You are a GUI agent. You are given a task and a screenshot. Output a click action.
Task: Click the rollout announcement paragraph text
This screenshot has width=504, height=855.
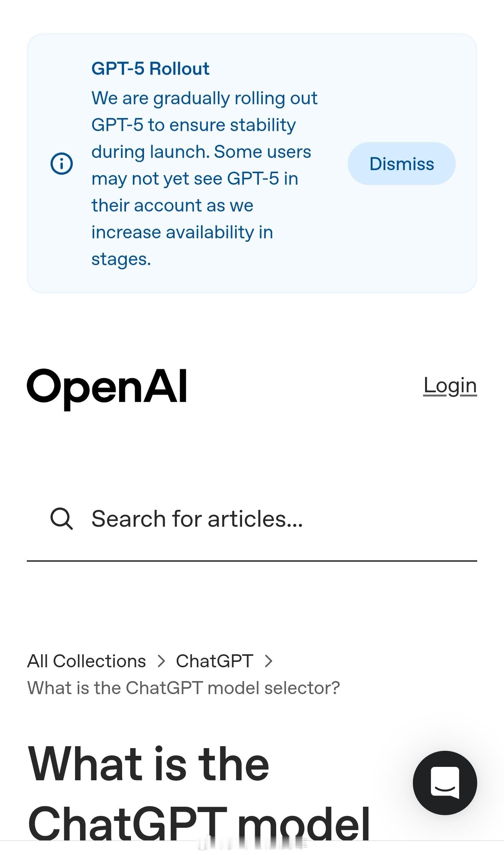coord(204,179)
